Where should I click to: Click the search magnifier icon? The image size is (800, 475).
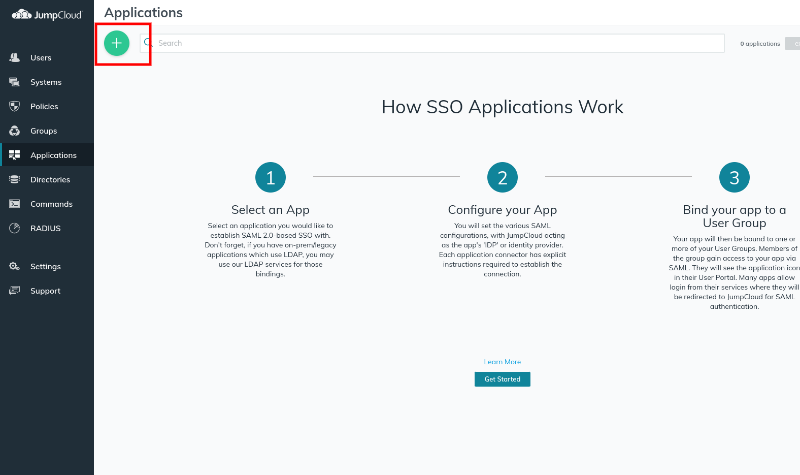pos(148,43)
